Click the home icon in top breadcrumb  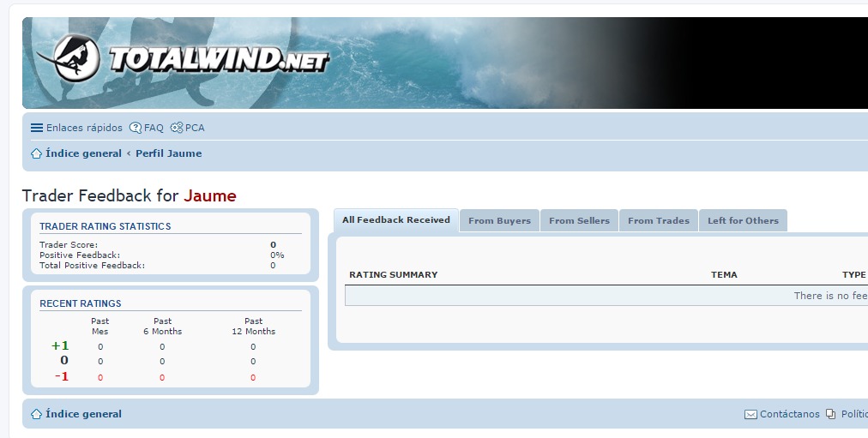click(37, 153)
